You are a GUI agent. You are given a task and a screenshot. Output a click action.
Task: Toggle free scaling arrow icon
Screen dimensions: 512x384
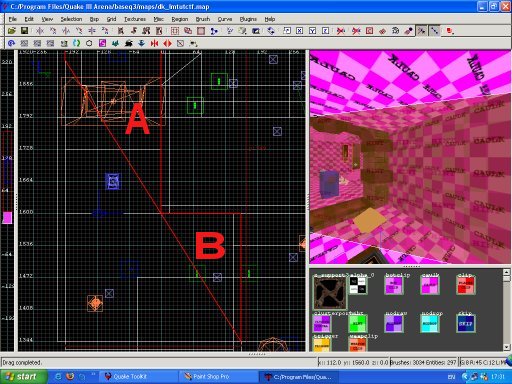tap(287, 31)
